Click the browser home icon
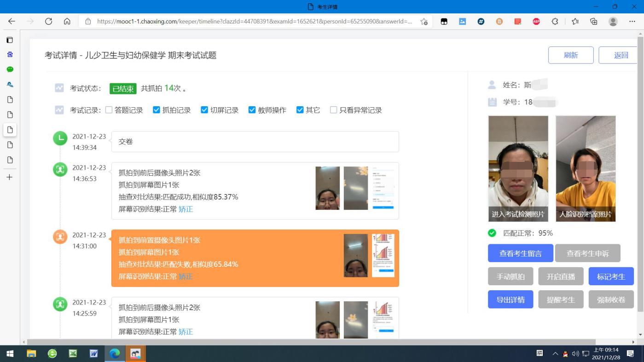 [x=67, y=21]
